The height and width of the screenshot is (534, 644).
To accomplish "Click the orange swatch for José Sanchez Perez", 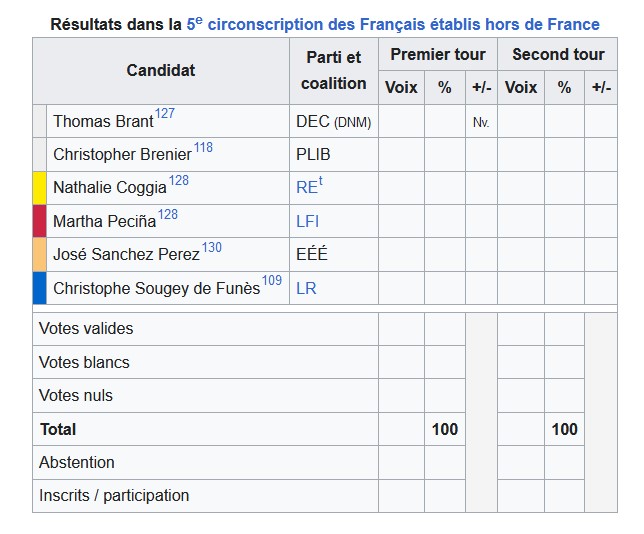I will (39, 254).
